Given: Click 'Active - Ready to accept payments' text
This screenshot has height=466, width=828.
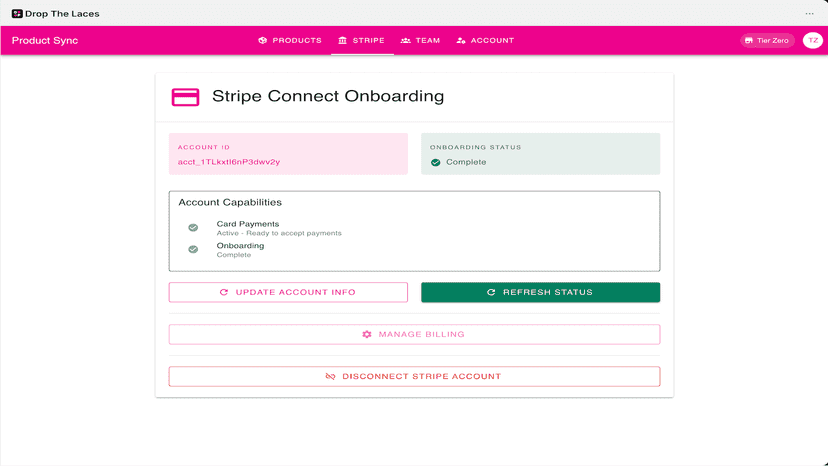Looking at the screenshot, I should pos(279,233).
